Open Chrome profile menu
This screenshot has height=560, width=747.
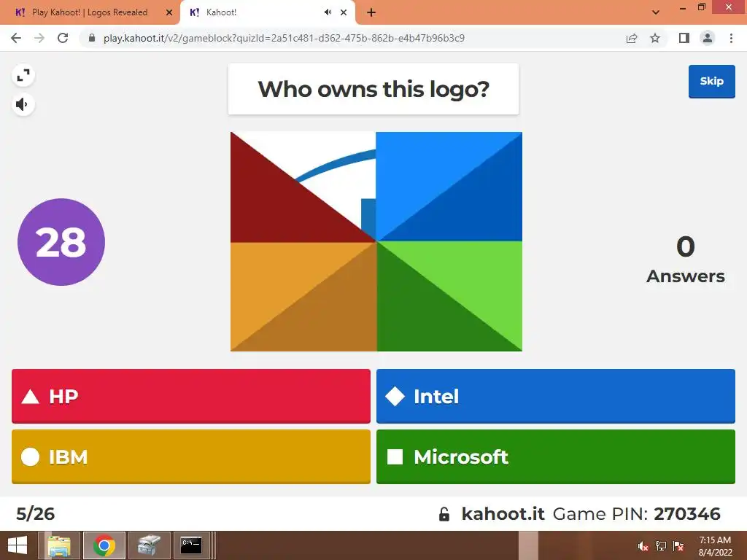tap(708, 38)
